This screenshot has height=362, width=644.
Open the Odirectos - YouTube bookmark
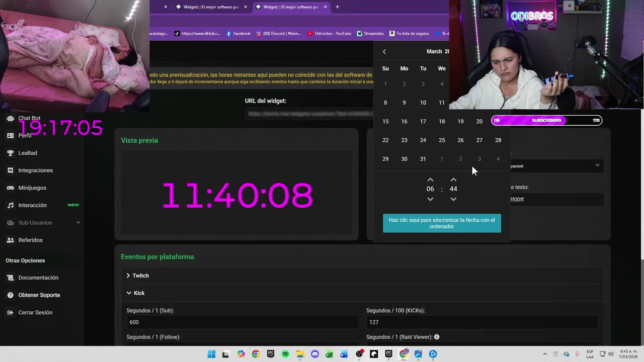point(330,34)
